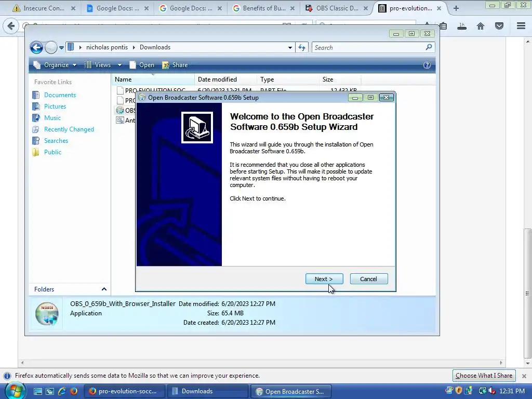Expand the explorer address bar history dropdown
Image resolution: width=532 pixels, height=399 pixels.
click(x=290, y=47)
